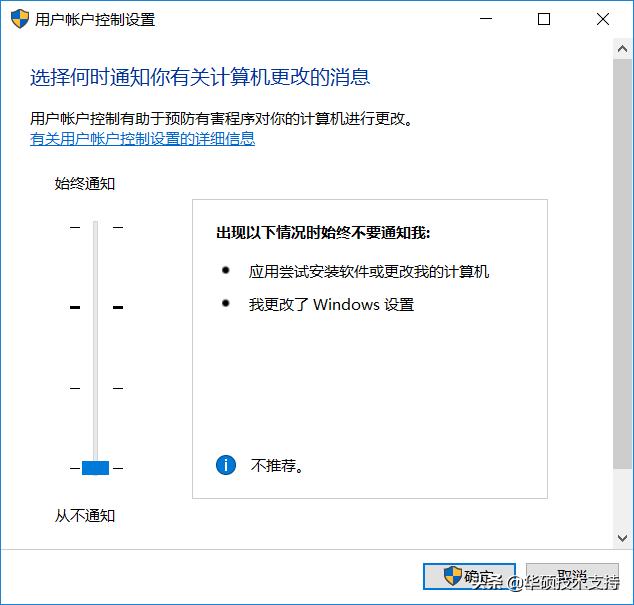634x605 pixels.
Task: Click the UAC shield icon in title bar
Action: (x=20, y=19)
